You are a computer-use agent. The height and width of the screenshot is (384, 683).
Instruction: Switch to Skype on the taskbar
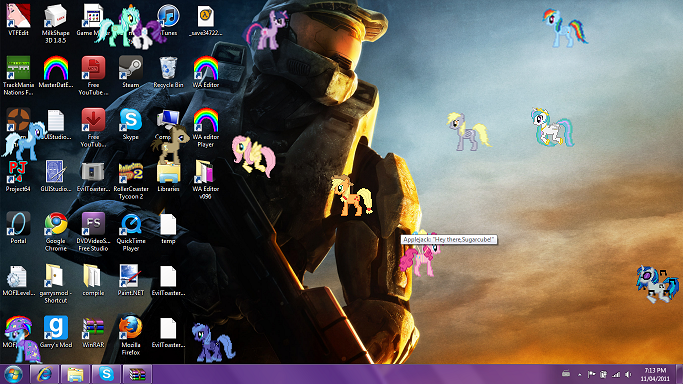click(x=106, y=374)
